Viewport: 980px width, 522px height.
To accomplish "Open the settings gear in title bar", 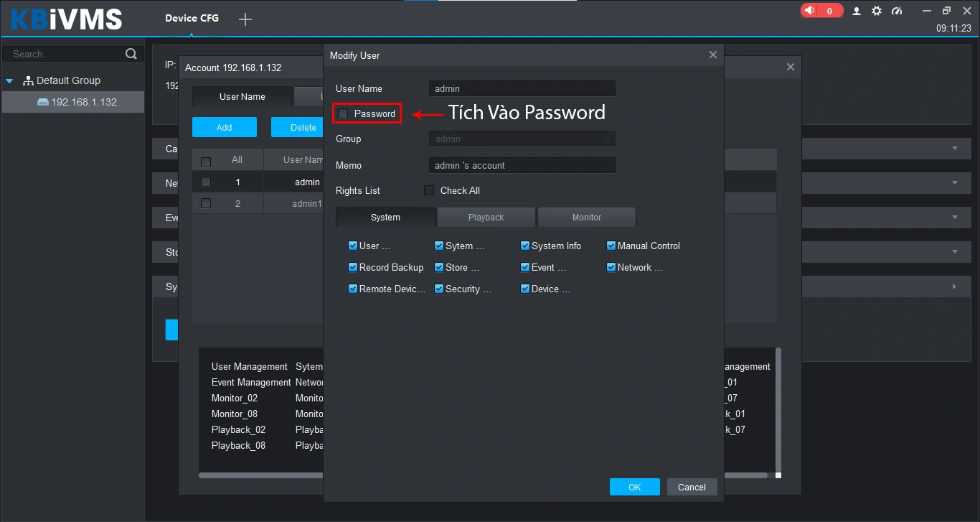I will 876,11.
